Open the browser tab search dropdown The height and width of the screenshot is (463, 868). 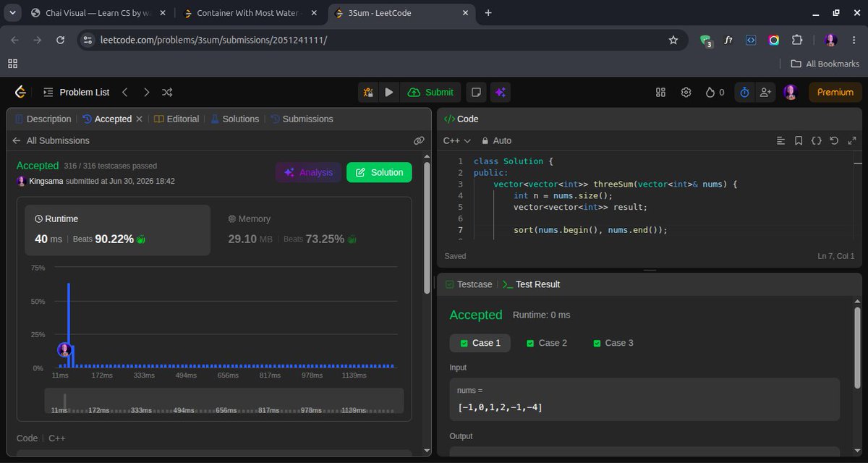12,12
